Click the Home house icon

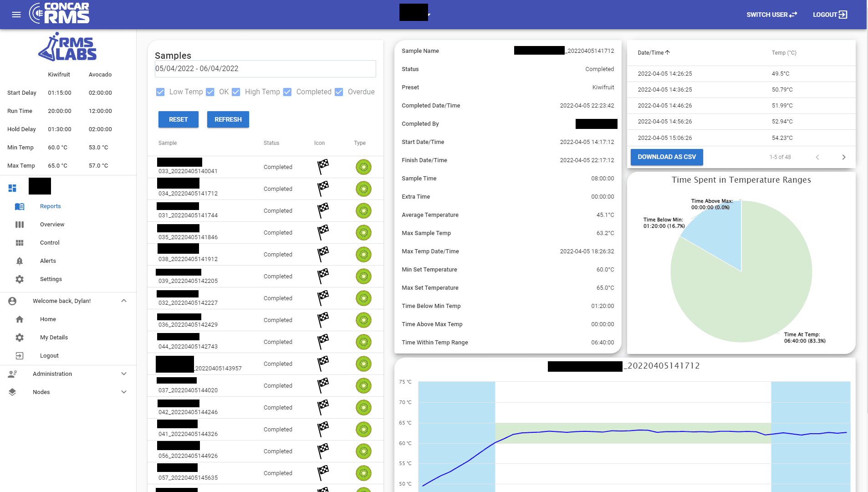click(20, 319)
